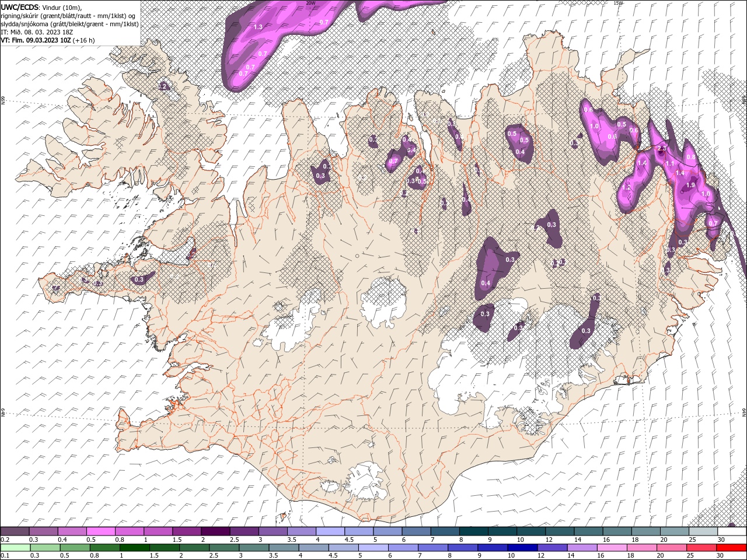Click the 16 label under the upper legend row
The width and height of the screenshot is (747, 560).
click(x=607, y=540)
